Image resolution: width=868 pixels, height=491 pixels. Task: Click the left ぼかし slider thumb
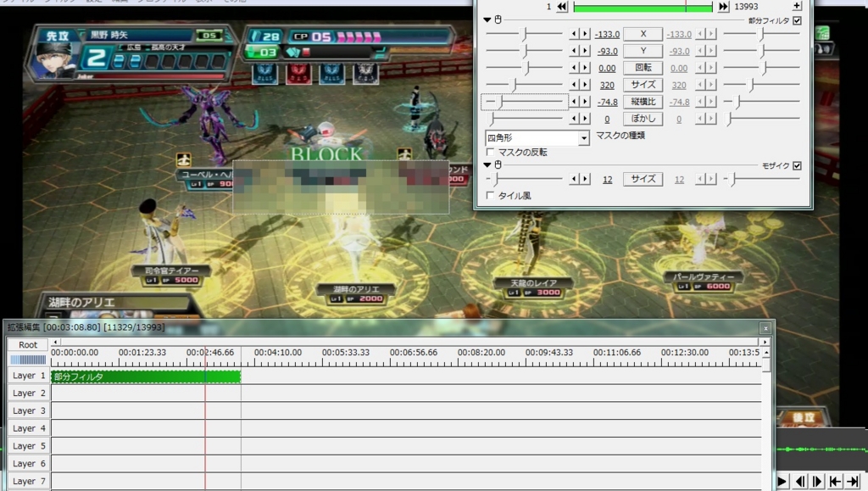492,119
